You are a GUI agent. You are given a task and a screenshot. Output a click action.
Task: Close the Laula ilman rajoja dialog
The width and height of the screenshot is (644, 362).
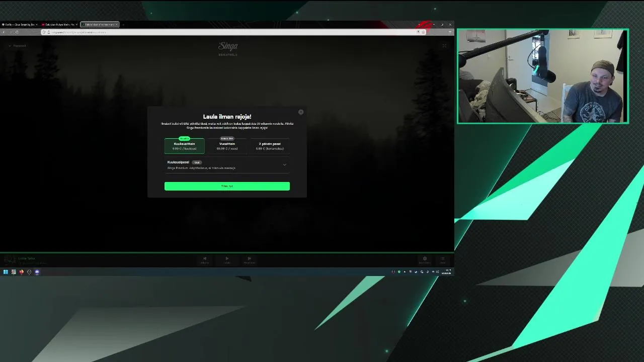click(x=301, y=112)
